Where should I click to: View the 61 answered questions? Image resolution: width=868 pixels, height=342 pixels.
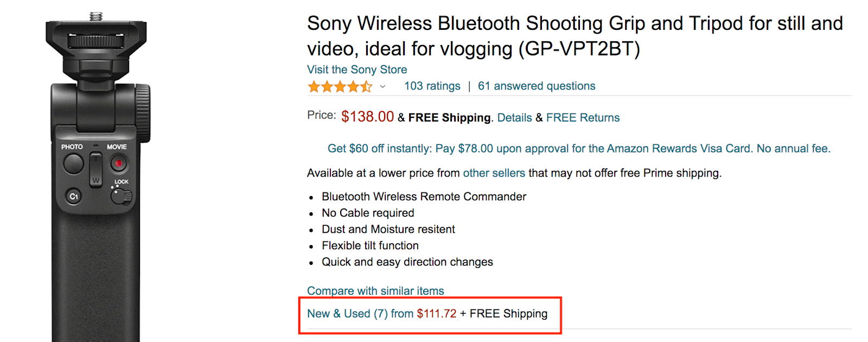[537, 86]
